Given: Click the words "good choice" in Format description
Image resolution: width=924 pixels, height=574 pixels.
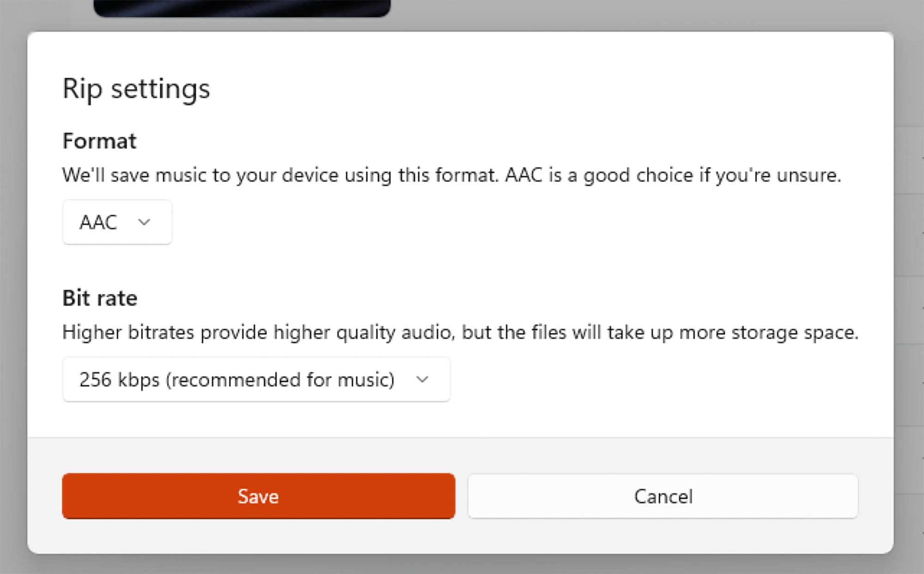Looking at the screenshot, I should pos(638,176).
